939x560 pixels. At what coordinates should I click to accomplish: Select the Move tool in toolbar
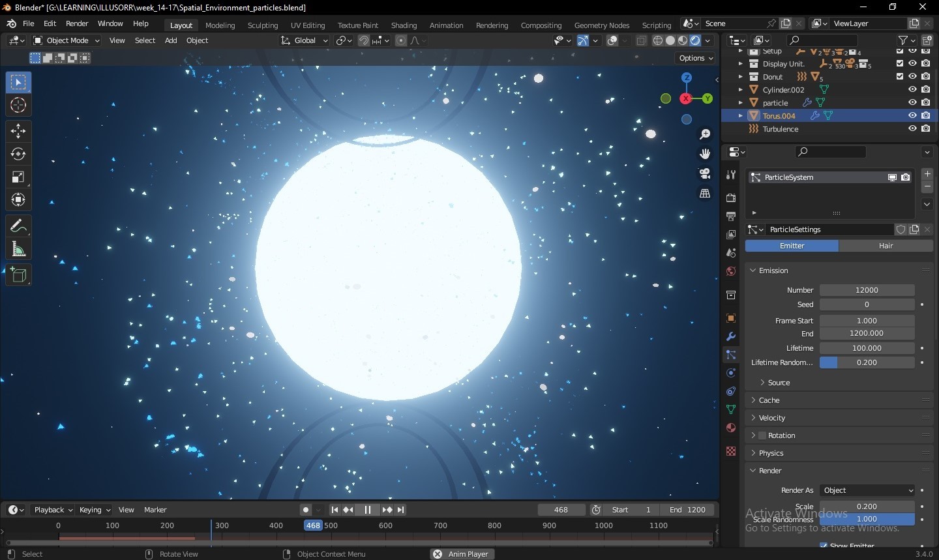[18, 131]
